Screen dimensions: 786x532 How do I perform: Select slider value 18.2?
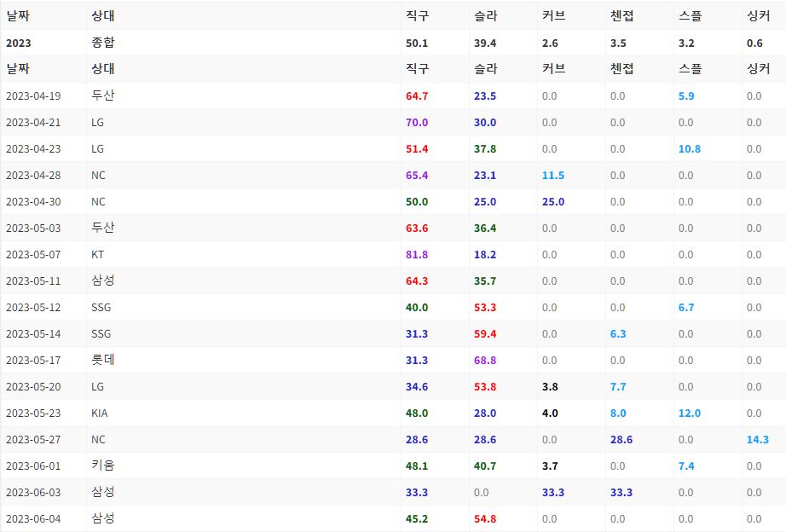click(485, 255)
